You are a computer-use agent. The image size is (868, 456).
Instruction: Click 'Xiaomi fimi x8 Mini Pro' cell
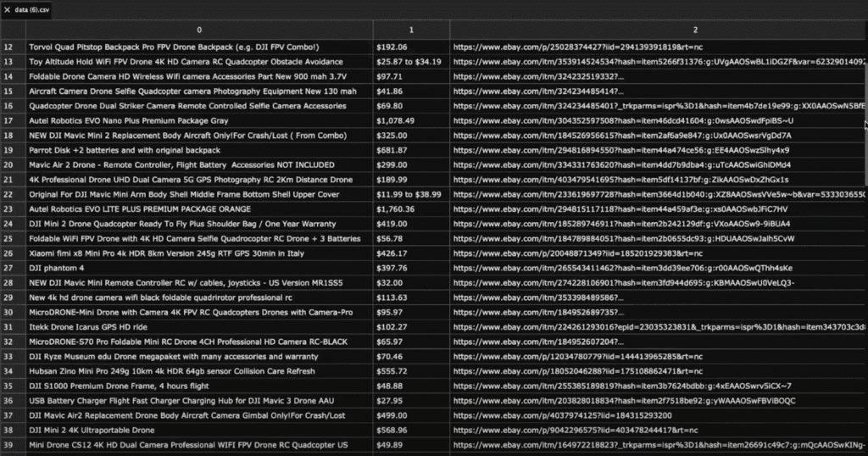(x=199, y=253)
